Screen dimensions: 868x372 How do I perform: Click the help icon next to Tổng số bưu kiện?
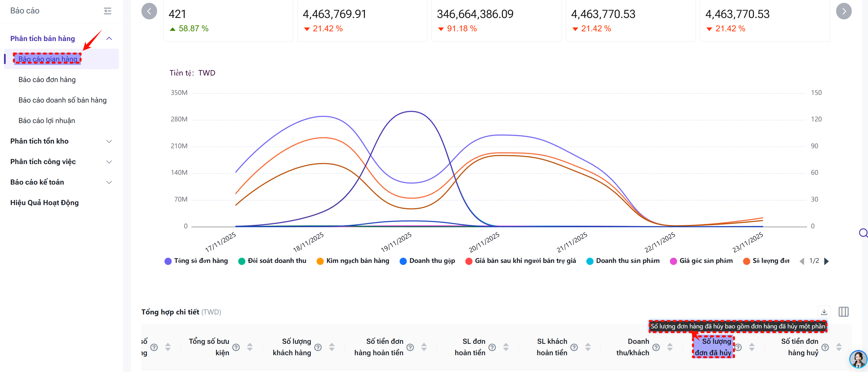pos(236,348)
